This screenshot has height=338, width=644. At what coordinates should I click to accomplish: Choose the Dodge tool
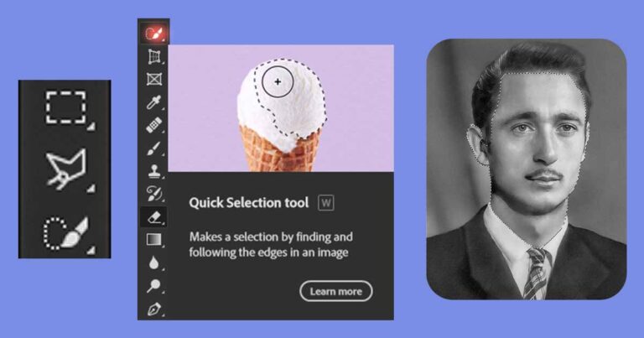(154, 285)
